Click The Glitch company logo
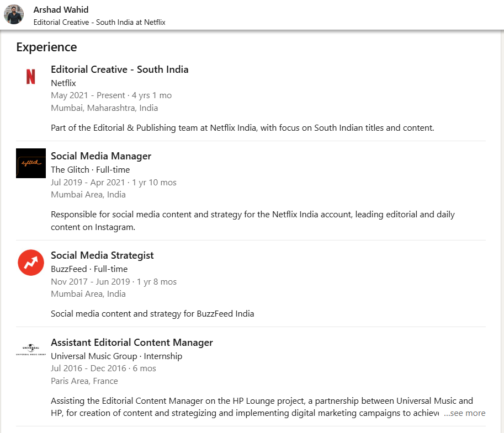This screenshot has height=433, width=504. tap(31, 163)
